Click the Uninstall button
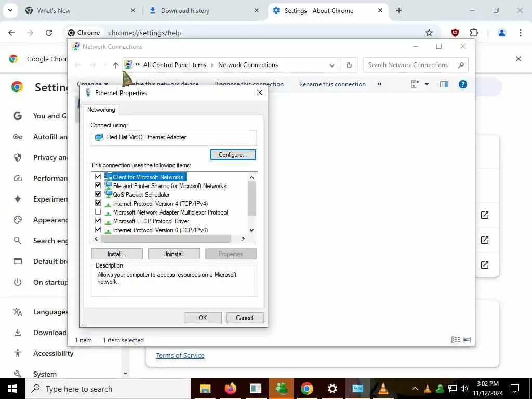The width and height of the screenshot is (532, 399). [x=174, y=254]
